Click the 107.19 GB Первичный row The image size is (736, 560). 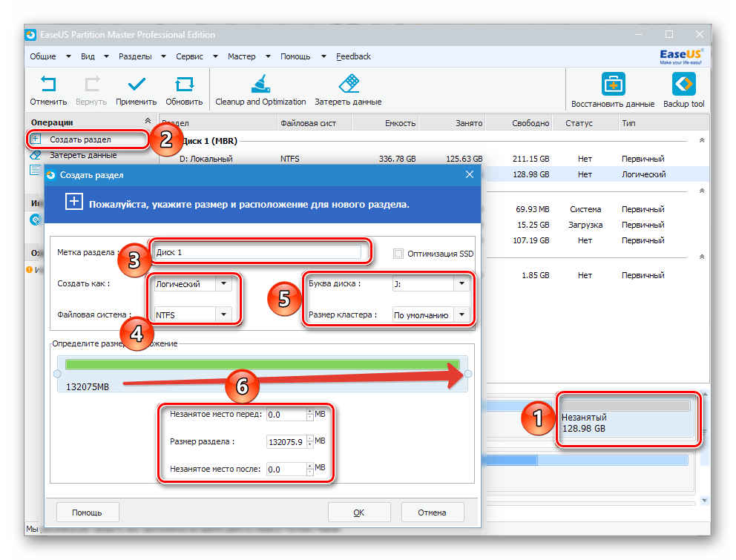(596, 240)
